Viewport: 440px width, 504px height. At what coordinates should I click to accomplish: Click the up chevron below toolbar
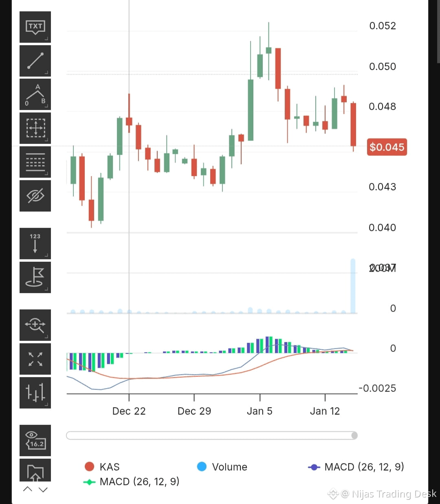(x=28, y=489)
